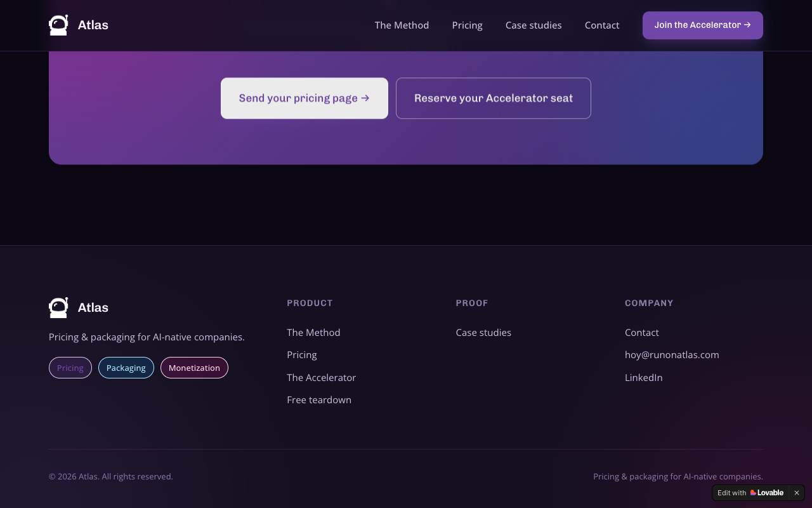This screenshot has width=812, height=508.
Task: Click the bottom-right footer tagline text
Action: tap(678, 476)
